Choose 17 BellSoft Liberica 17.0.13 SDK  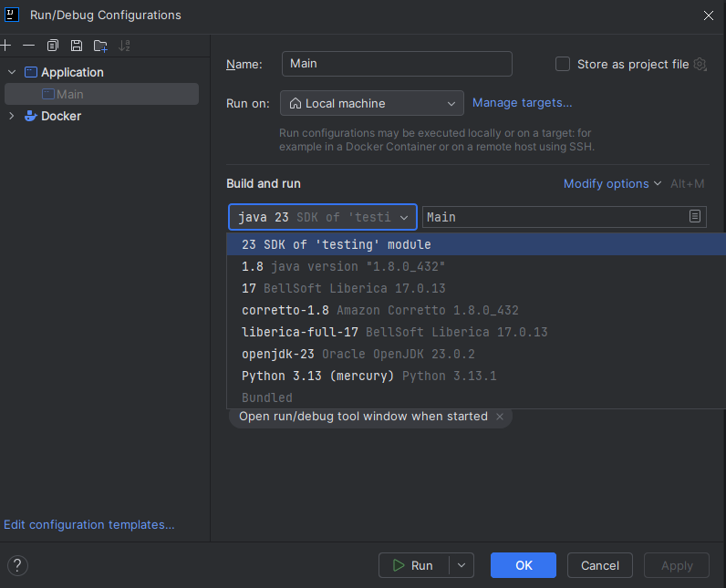point(476,288)
